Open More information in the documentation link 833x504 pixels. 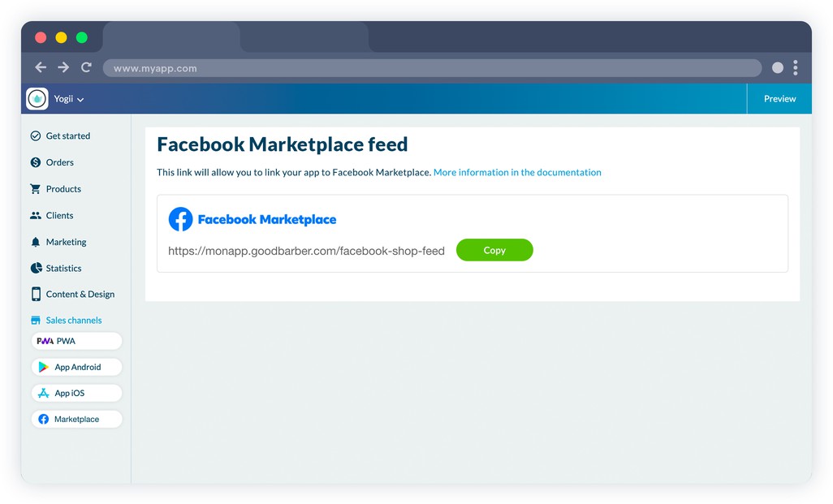coord(517,172)
